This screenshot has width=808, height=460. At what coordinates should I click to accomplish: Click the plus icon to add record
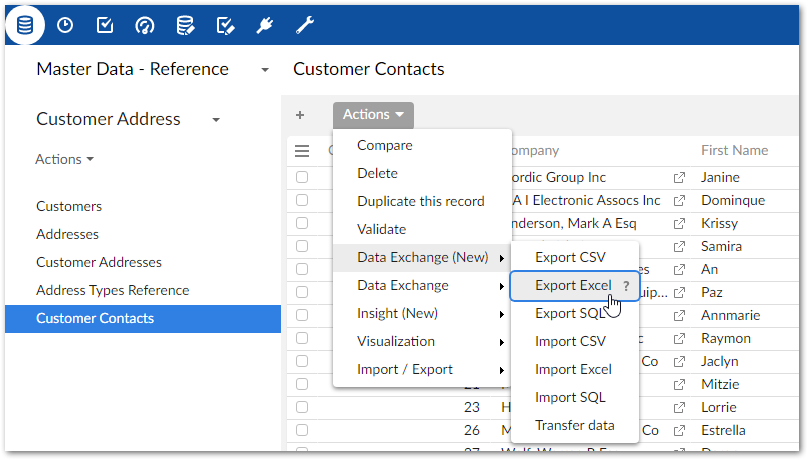point(300,115)
